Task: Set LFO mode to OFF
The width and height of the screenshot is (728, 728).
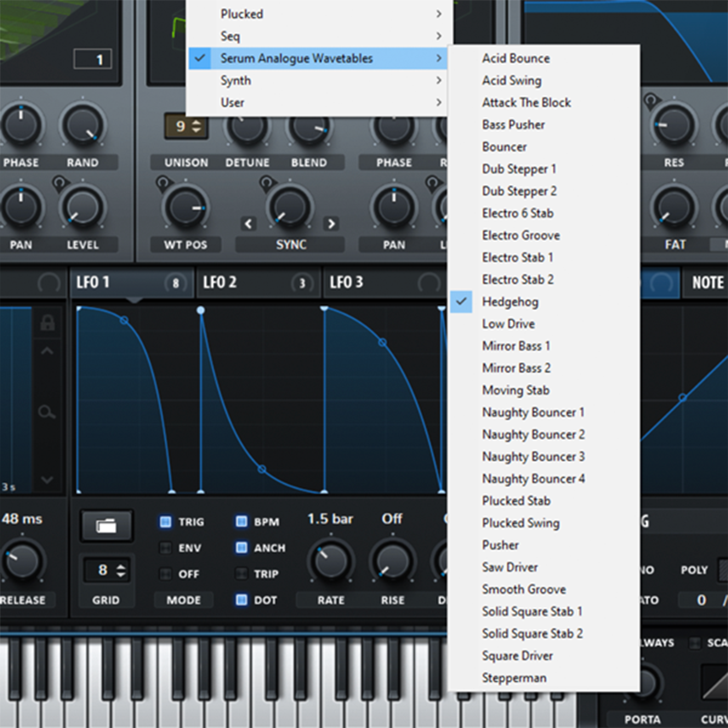Action: coord(165,574)
